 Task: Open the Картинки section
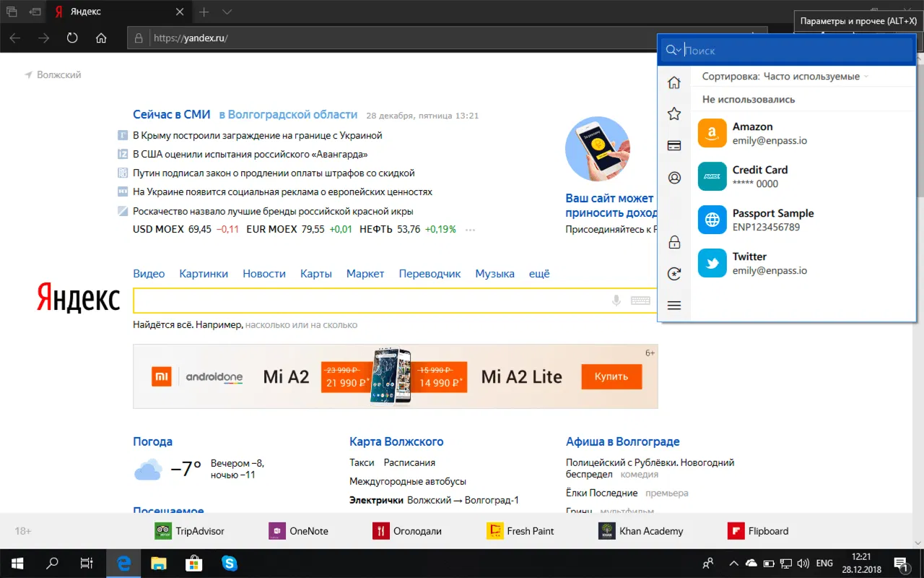point(204,274)
